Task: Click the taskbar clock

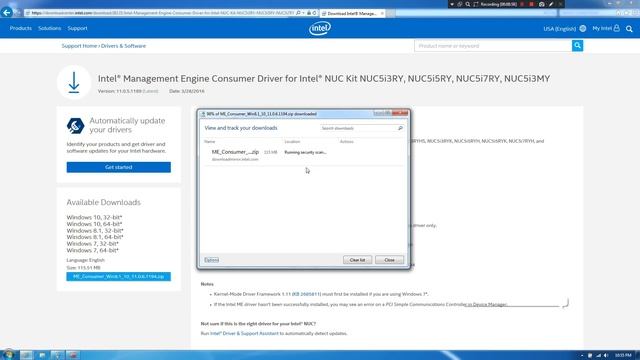Action: point(623,355)
